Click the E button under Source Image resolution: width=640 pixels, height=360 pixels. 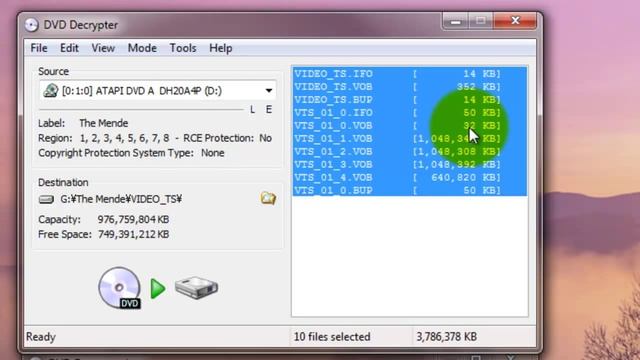pos(269,109)
